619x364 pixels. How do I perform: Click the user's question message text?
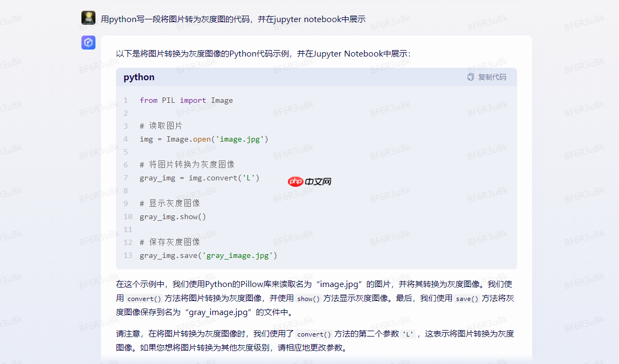[233, 19]
